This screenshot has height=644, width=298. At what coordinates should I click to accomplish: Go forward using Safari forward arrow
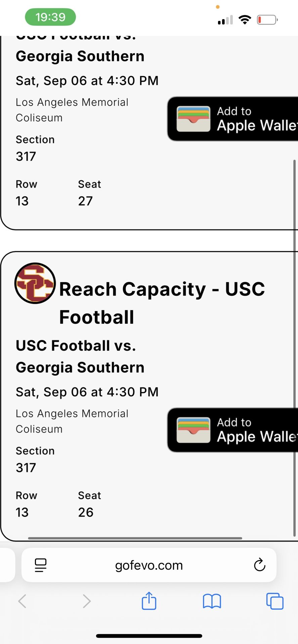pyautogui.click(x=86, y=601)
